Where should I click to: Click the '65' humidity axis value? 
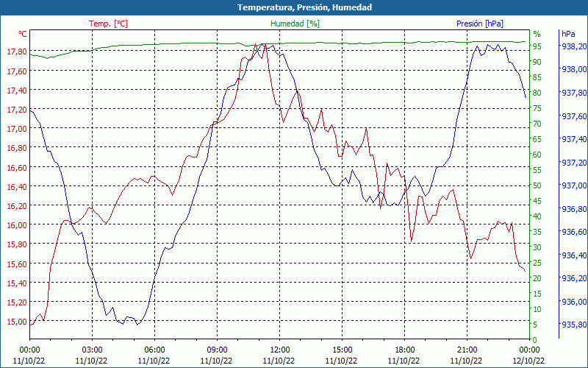[x=537, y=139]
